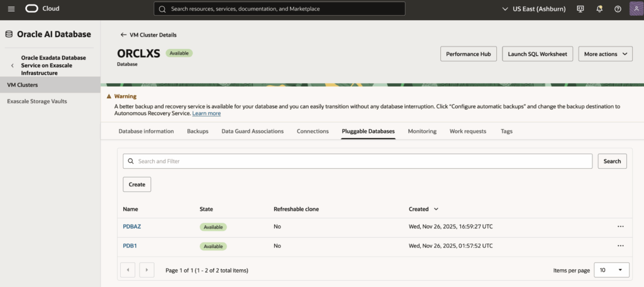Image resolution: width=644 pixels, height=287 pixels.
Task: Open the Items per page dropdown
Action: tap(611, 270)
